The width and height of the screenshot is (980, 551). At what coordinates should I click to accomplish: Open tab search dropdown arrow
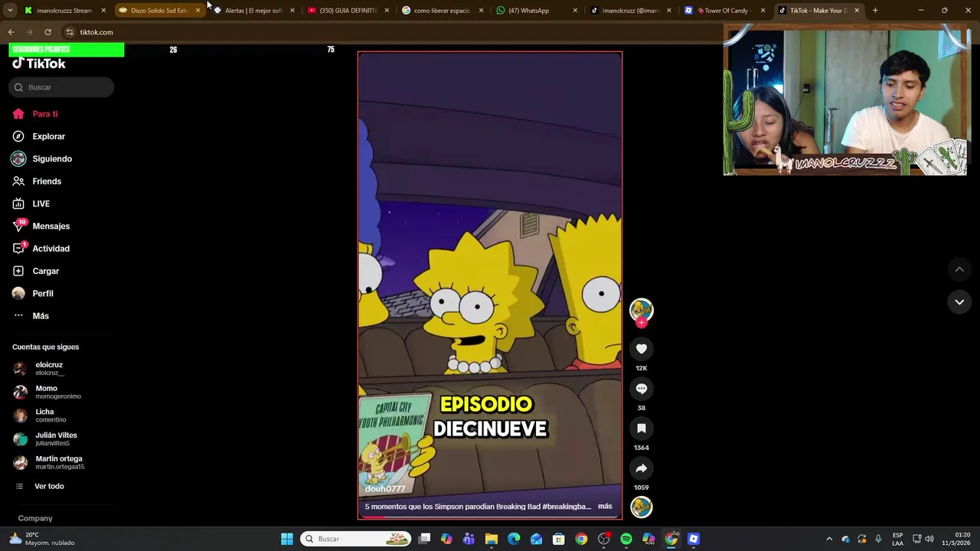[10, 11]
